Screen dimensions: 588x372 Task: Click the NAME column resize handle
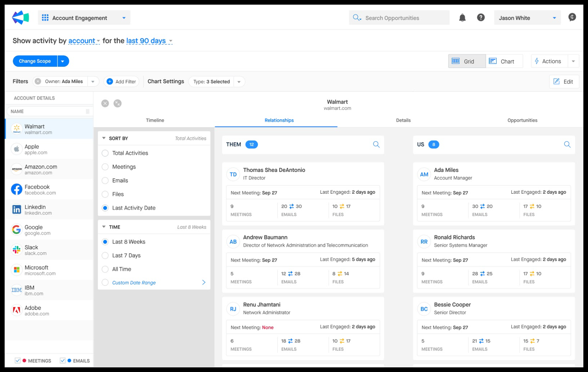click(87, 111)
